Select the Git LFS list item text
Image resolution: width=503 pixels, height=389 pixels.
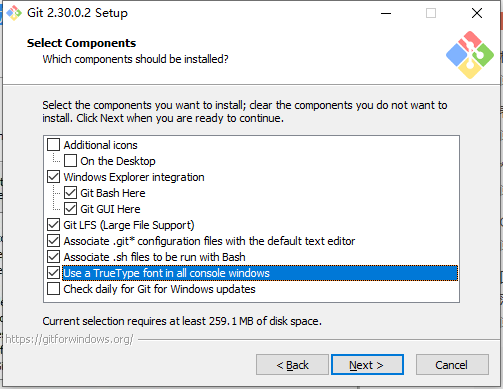pyautogui.click(x=129, y=225)
